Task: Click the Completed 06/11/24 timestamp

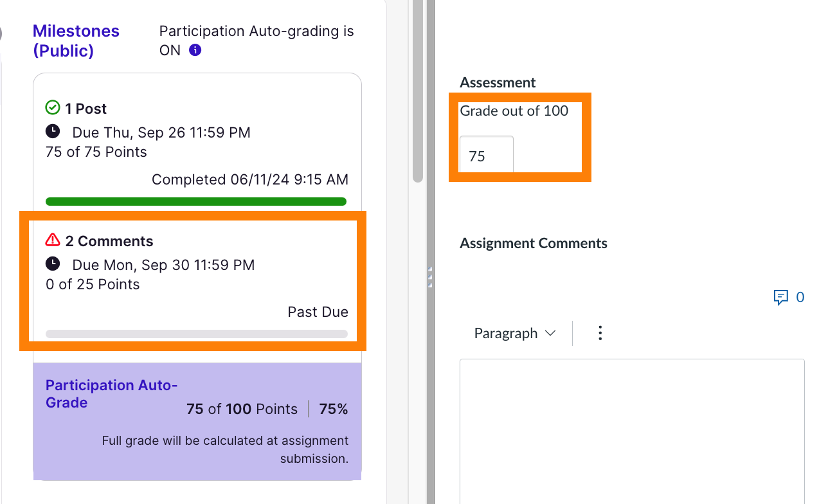Action: click(249, 179)
